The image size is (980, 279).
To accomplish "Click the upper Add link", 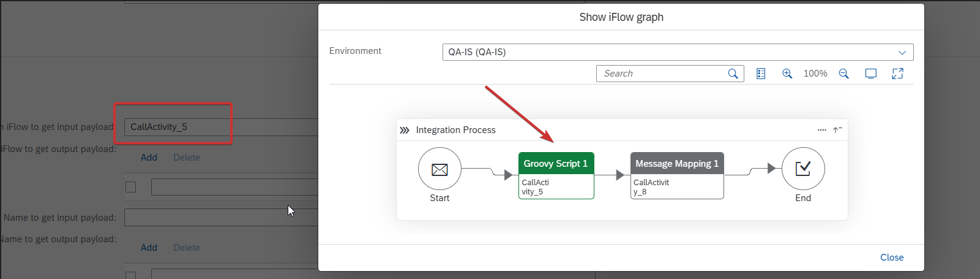I will point(149,158).
